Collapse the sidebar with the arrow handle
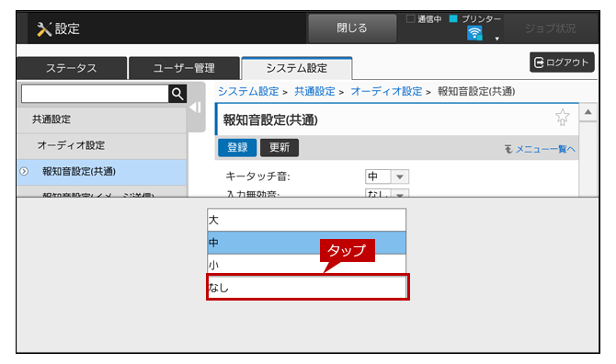This screenshot has height=364, width=616. pos(196,108)
